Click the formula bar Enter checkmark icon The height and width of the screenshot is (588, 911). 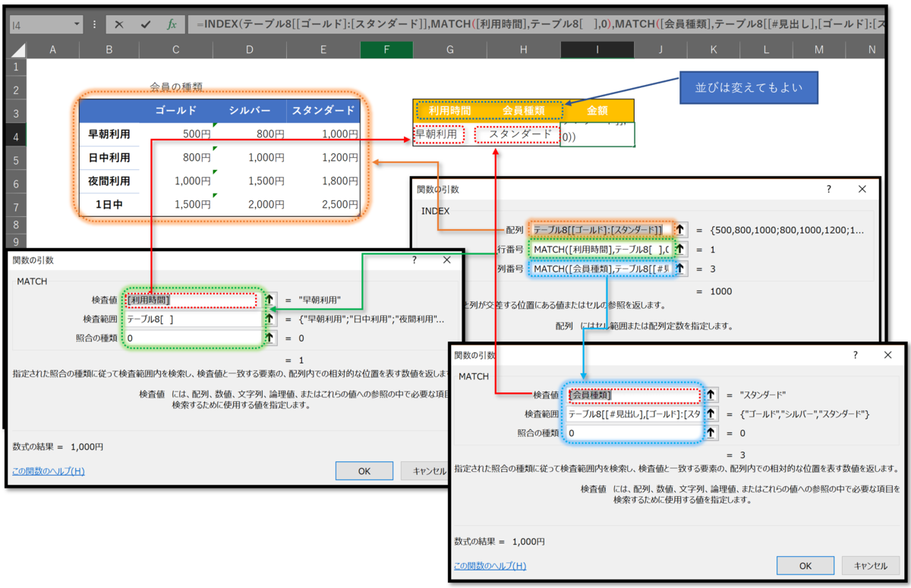[146, 24]
